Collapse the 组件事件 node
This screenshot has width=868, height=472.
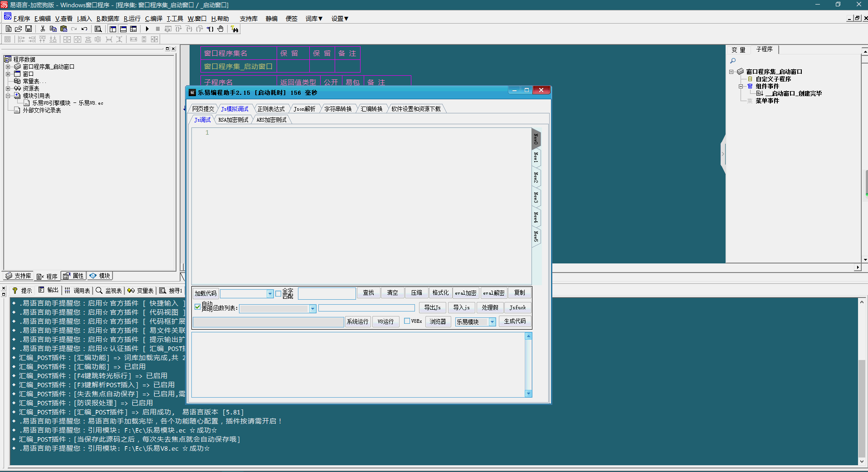pyautogui.click(x=741, y=86)
